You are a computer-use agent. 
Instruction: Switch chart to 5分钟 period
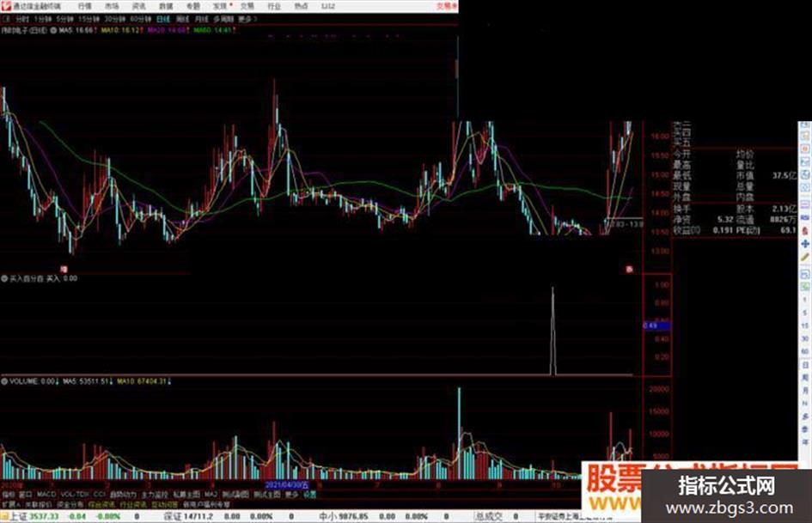[64, 19]
